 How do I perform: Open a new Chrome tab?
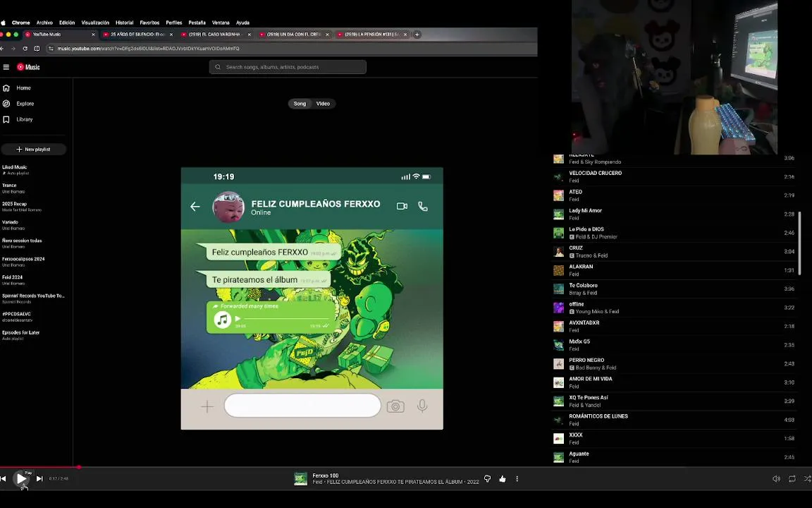tap(417, 34)
